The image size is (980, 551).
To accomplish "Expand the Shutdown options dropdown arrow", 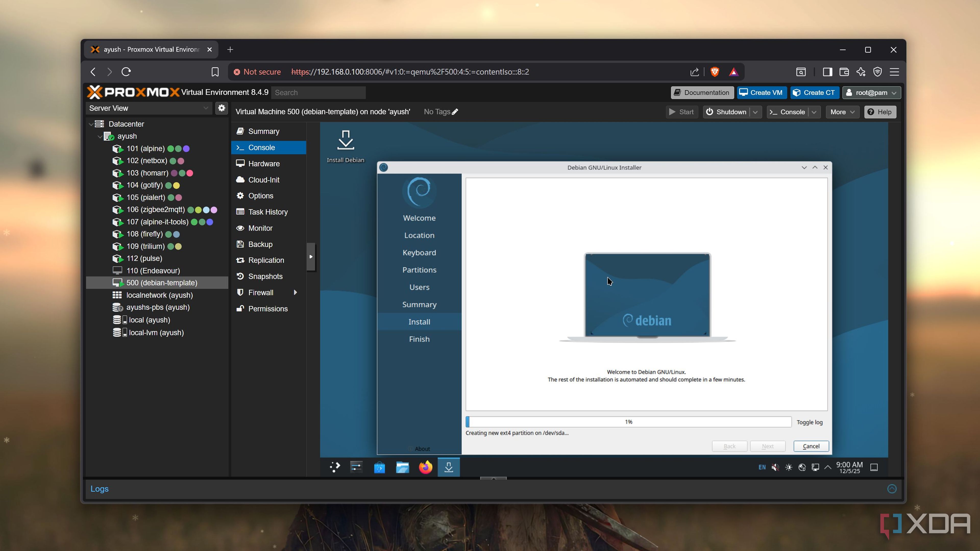I will pos(755,112).
